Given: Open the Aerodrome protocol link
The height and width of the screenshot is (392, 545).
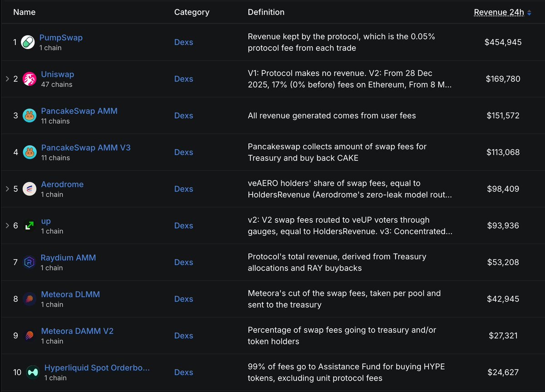Looking at the screenshot, I should [62, 184].
